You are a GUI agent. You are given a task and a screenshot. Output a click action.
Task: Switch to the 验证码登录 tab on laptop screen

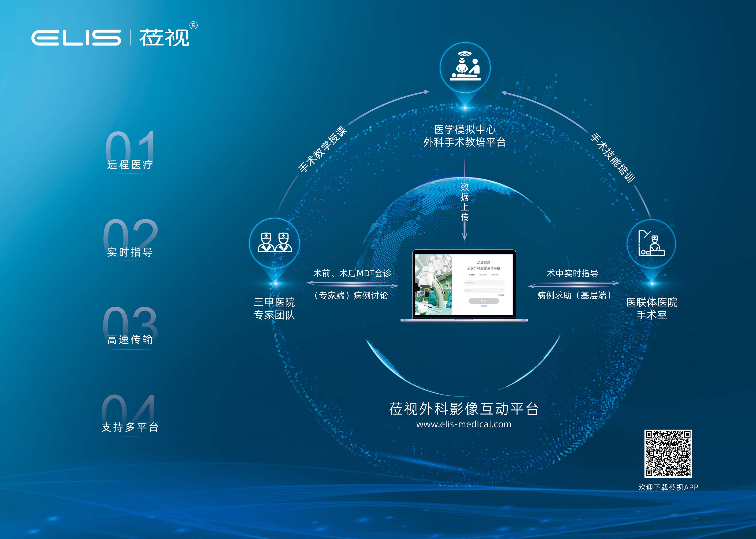(483, 275)
